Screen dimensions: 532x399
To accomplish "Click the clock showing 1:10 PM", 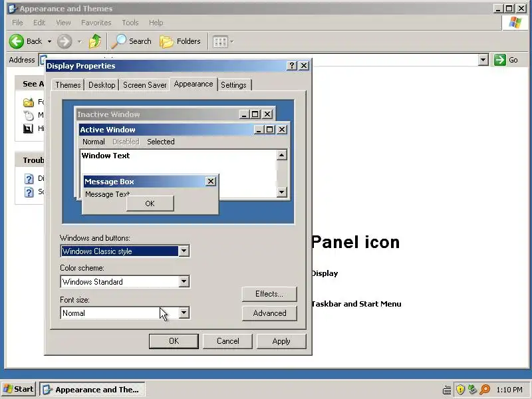I will [x=509, y=390].
